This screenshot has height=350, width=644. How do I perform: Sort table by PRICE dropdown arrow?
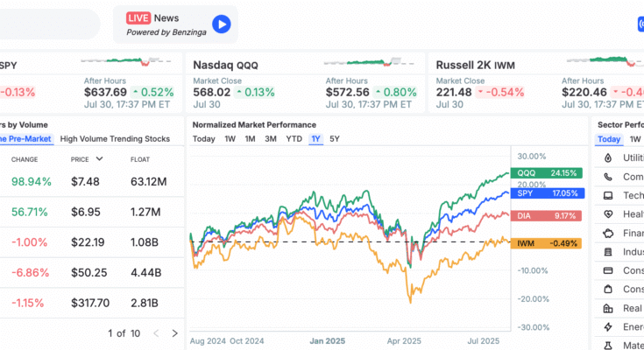click(x=99, y=158)
